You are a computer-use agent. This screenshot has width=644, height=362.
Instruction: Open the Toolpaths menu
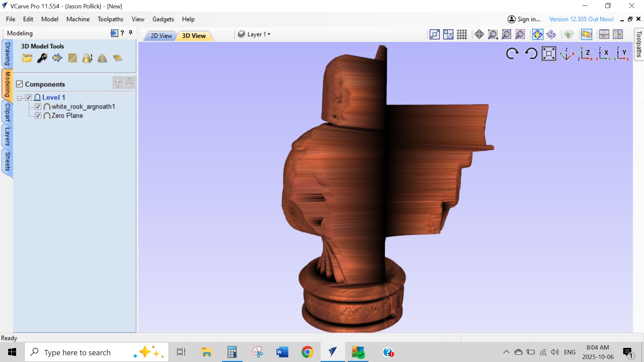coord(110,19)
